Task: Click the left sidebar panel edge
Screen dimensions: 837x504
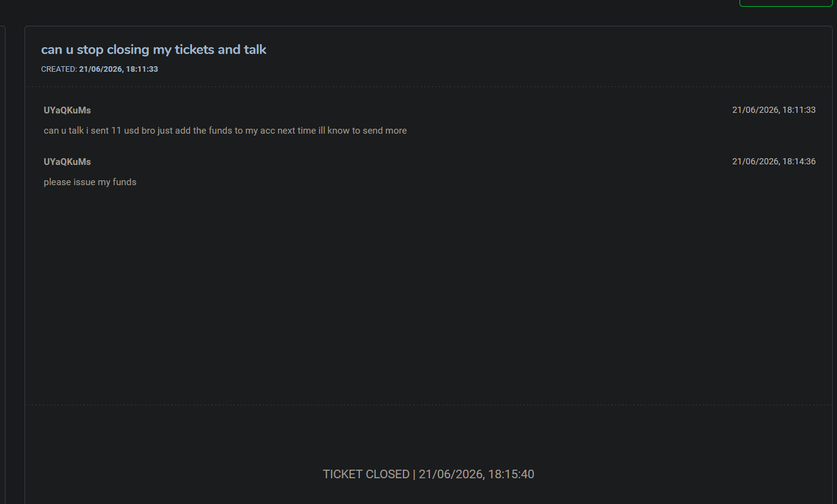Action: [2, 265]
